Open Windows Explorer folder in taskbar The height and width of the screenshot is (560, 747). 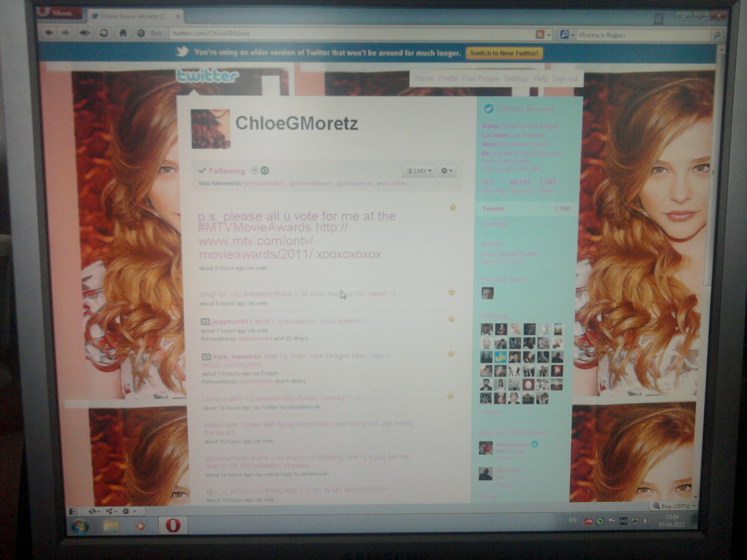click(x=111, y=526)
